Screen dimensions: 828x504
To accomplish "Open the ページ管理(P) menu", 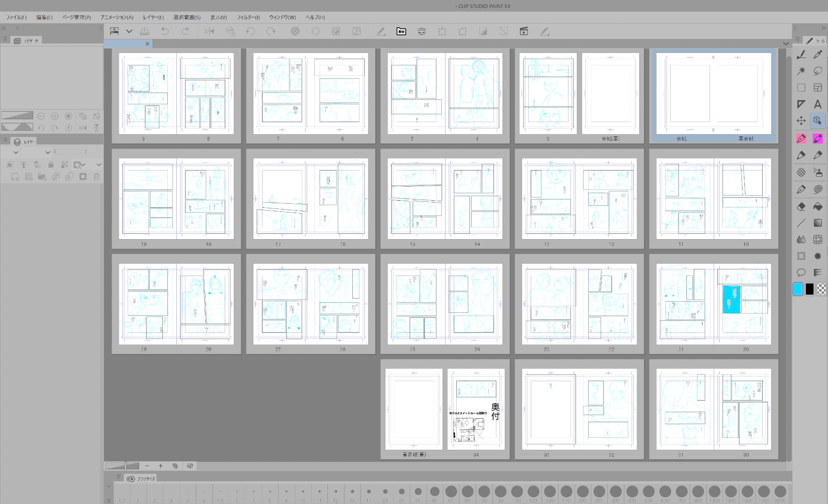I will pyautogui.click(x=77, y=17).
